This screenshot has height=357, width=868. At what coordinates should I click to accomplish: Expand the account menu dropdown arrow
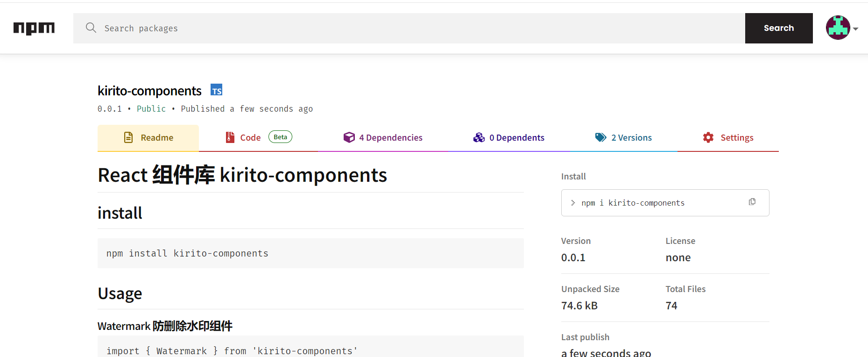856,29
